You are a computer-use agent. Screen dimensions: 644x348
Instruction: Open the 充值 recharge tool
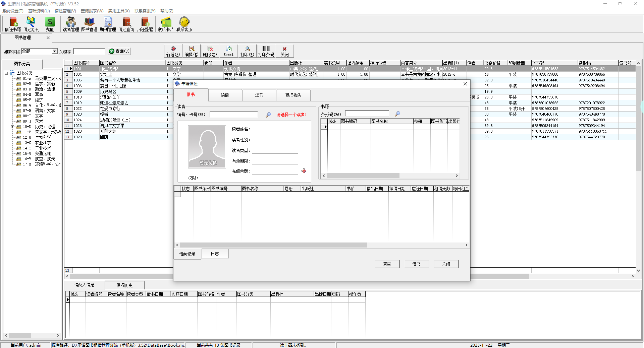click(x=50, y=24)
